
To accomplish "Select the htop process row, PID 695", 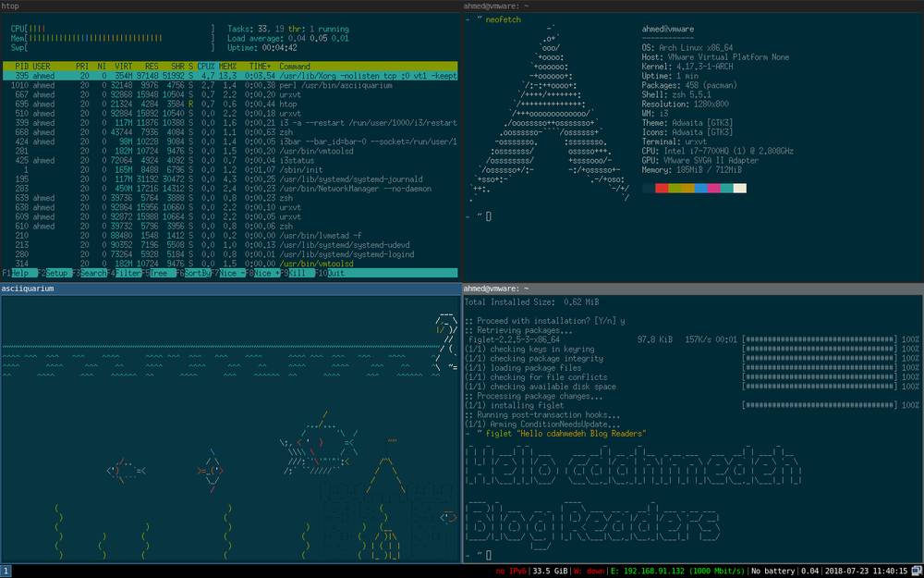I will pos(230,105).
